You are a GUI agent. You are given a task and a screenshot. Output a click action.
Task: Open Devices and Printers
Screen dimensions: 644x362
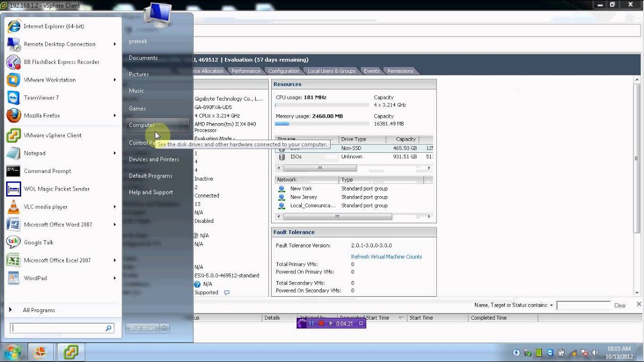[154, 159]
